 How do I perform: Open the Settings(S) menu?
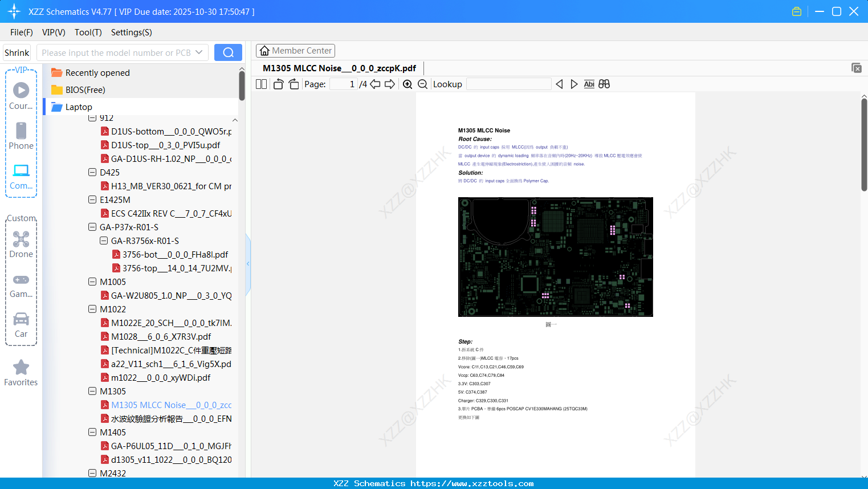[131, 32]
